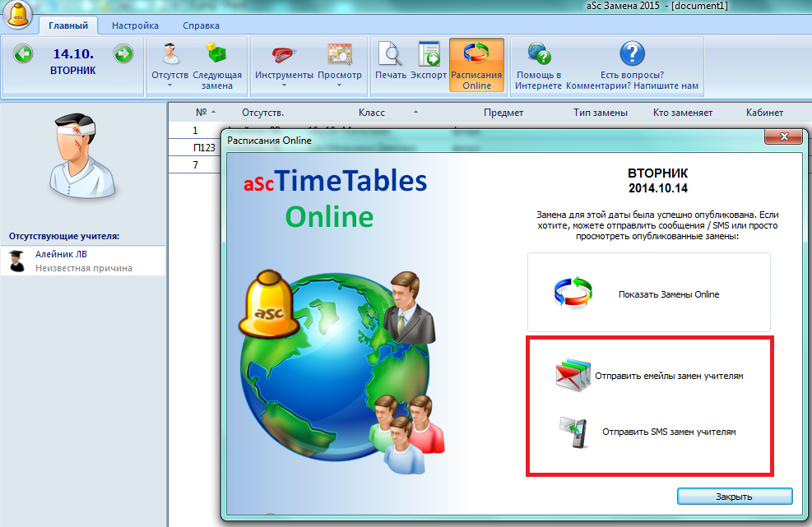Image resolution: width=812 pixels, height=527 pixels.
Task: Click the Экспорт export icon
Action: (x=429, y=54)
